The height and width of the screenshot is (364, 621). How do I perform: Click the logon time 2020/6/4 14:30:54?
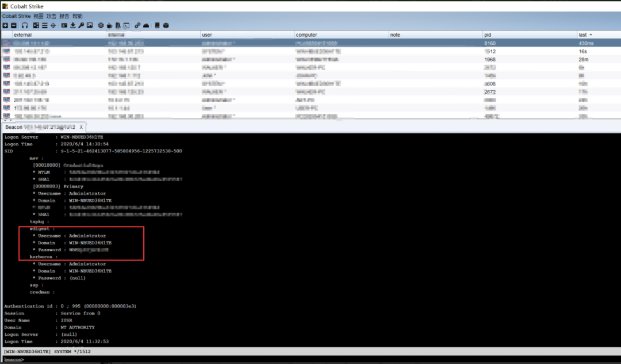85,144
